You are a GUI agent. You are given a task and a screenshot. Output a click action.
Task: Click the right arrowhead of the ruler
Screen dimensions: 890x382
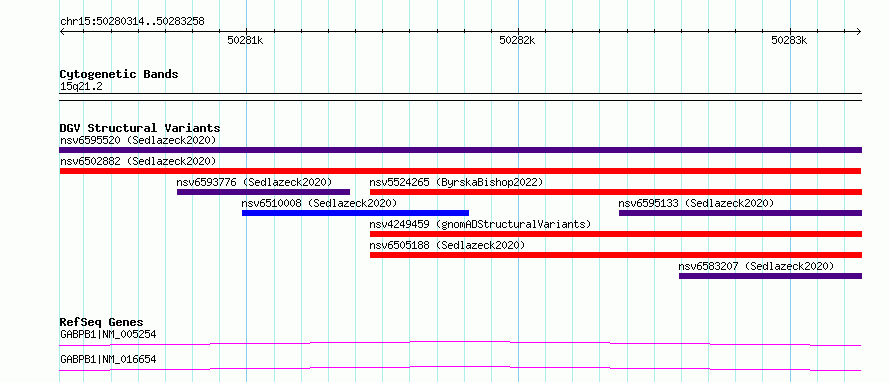pyautogui.click(x=859, y=31)
